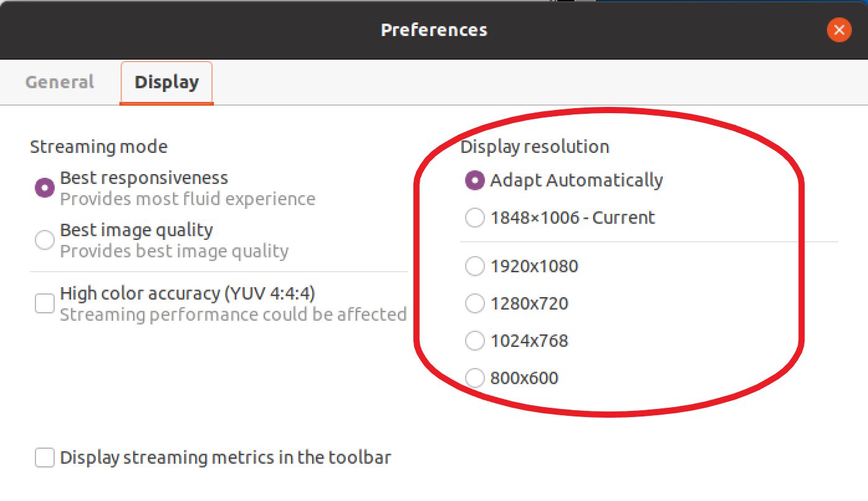This screenshot has height=501, width=868.
Task: Check Display streaming metrics in the toolbar
Action: point(44,457)
